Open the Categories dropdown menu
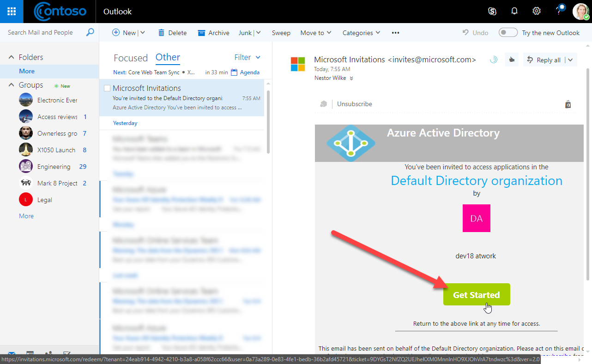This screenshot has width=592, height=364. (x=361, y=33)
